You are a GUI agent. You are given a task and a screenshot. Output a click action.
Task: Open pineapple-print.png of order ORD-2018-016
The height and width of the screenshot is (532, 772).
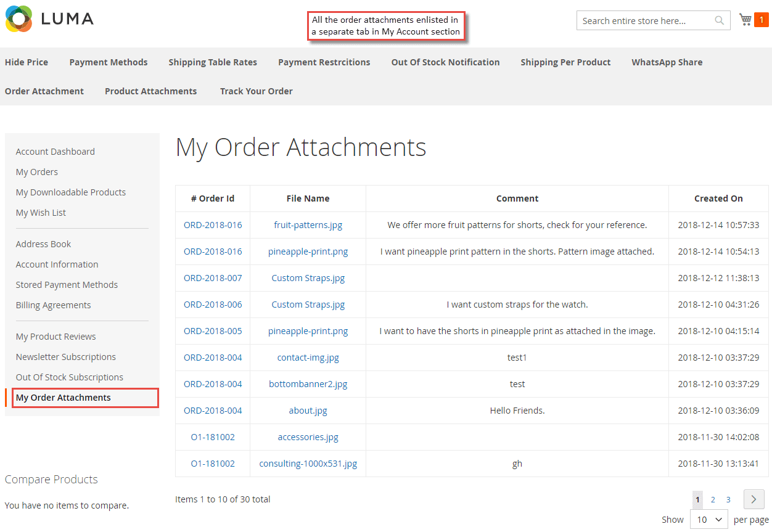click(308, 252)
